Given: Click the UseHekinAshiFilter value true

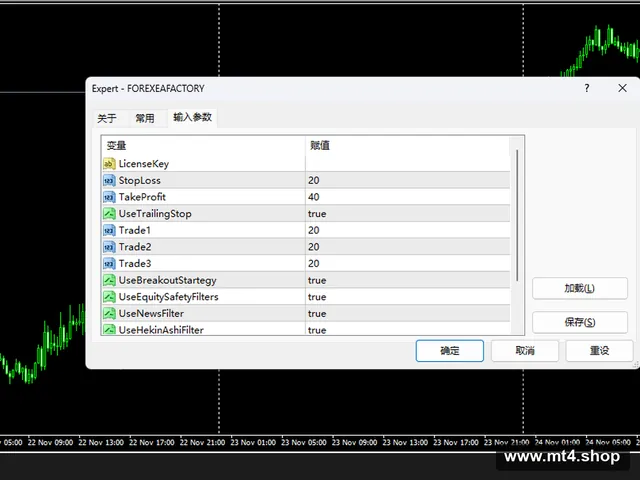Looking at the screenshot, I should (x=317, y=330).
